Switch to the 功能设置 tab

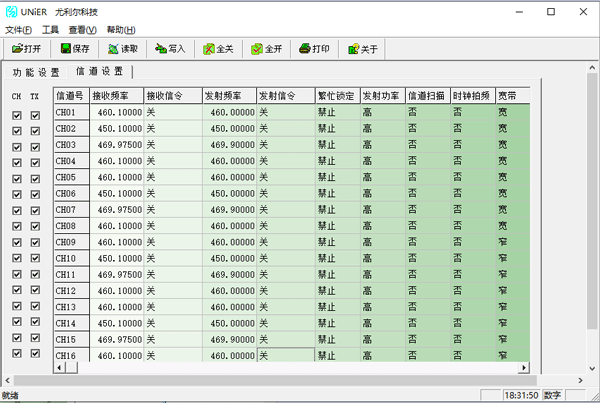[36, 72]
